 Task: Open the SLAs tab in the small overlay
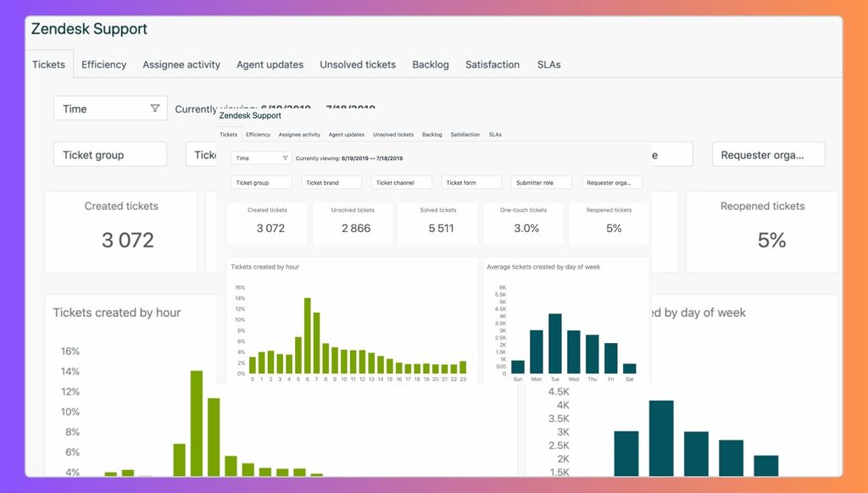click(x=495, y=135)
